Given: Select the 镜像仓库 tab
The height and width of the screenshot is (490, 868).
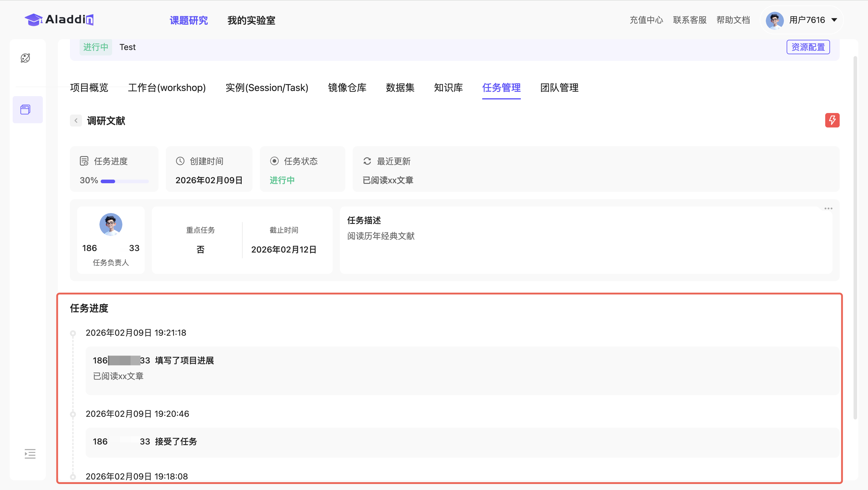Looking at the screenshot, I should pyautogui.click(x=347, y=88).
